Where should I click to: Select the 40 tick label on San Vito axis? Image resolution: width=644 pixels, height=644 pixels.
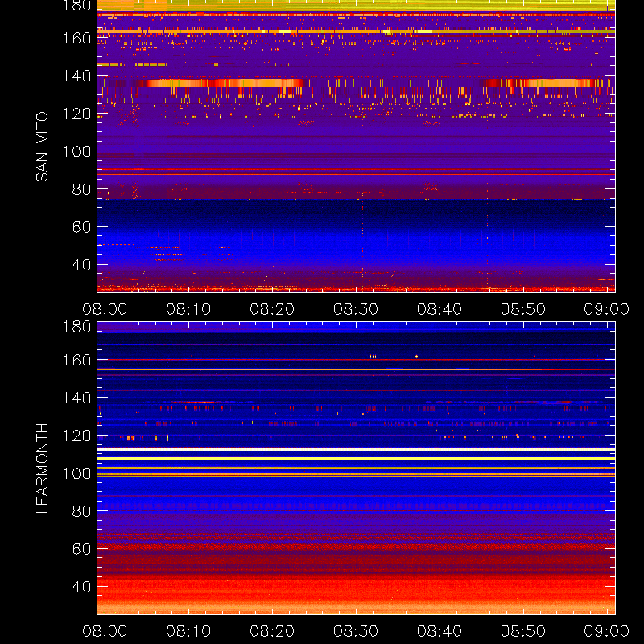(82, 265)
